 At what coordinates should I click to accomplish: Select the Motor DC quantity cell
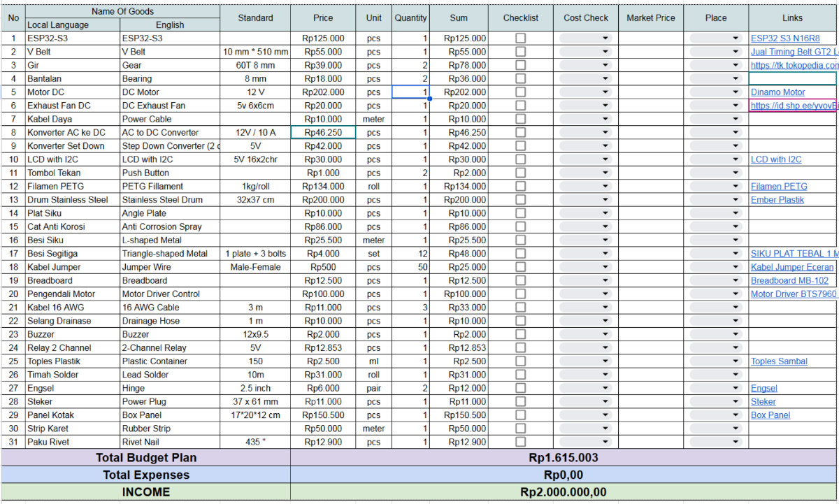(x=410, y=92)
